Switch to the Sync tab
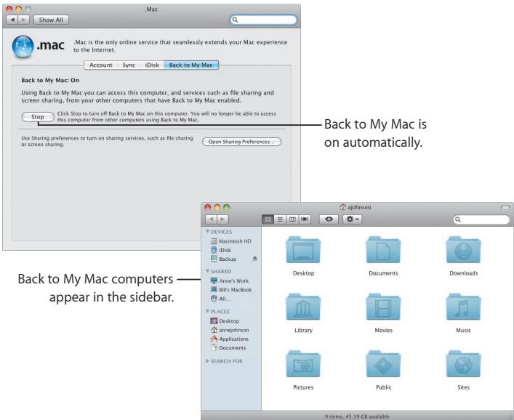Viewport: 514px width, 420px height. pyautogui.click(x=129, y=65)
